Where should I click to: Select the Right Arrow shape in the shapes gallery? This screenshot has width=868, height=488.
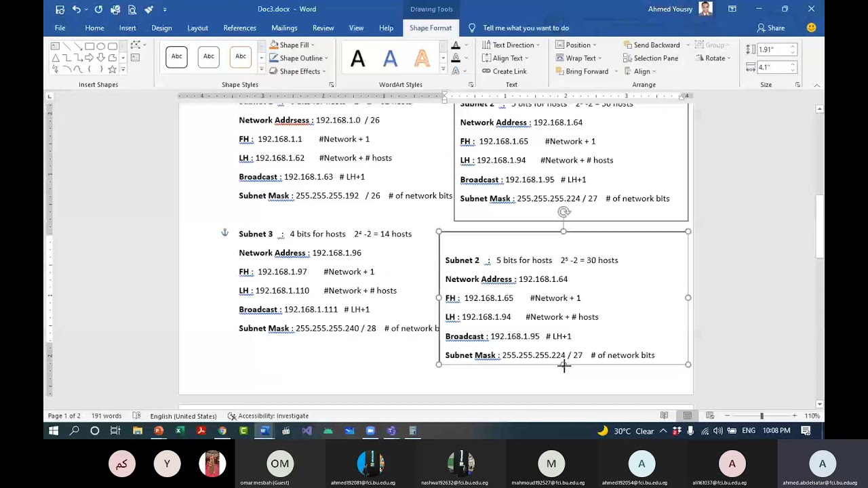coord(90,58)
